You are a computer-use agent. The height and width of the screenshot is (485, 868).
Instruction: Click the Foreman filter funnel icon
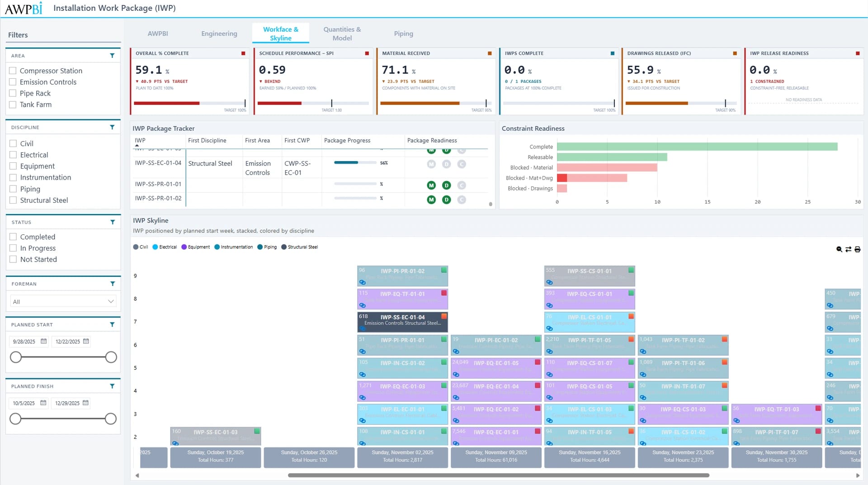[113, 284]
